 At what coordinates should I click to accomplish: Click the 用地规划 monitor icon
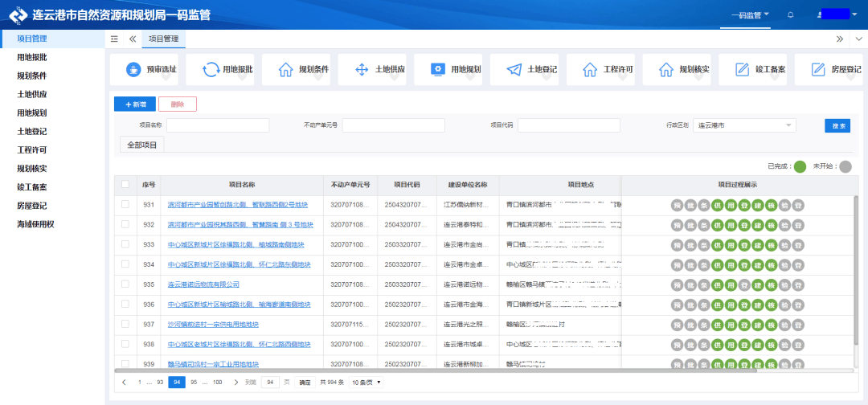(438, 70)
